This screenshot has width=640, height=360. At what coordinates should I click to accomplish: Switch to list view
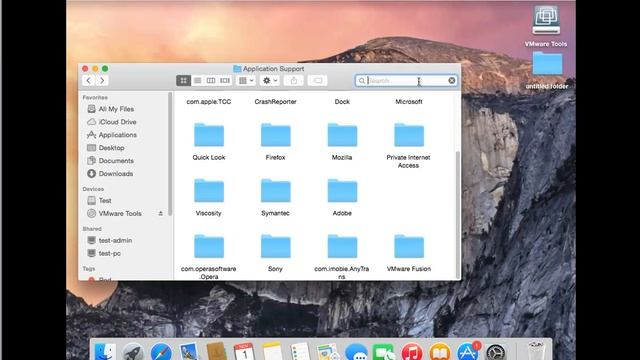[197, 80]
